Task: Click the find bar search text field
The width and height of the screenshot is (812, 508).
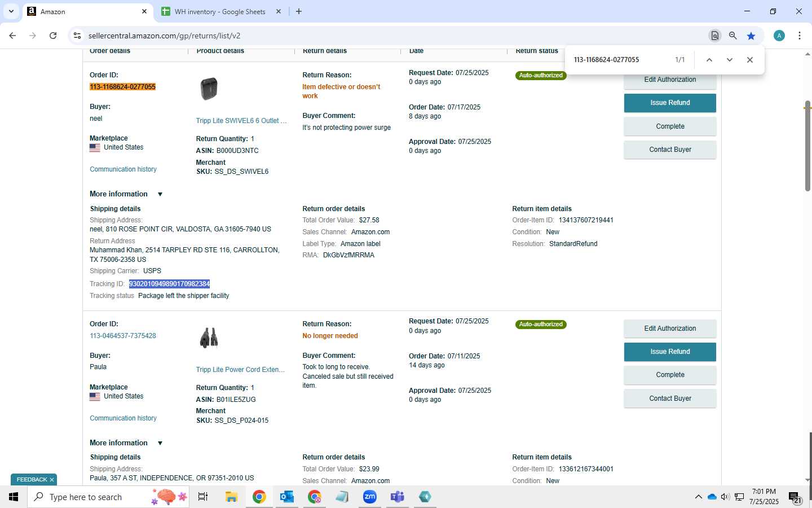Action: coord(620,60)
